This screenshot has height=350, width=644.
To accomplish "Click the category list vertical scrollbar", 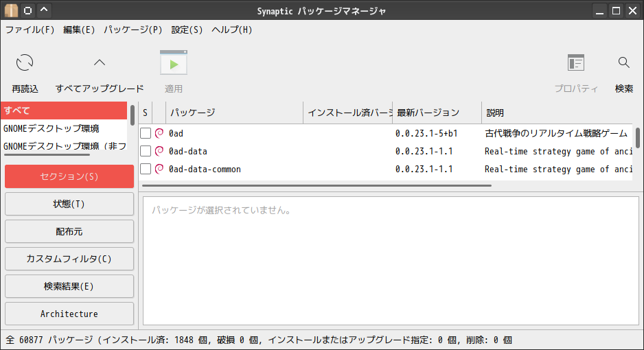I will [133, 115].
